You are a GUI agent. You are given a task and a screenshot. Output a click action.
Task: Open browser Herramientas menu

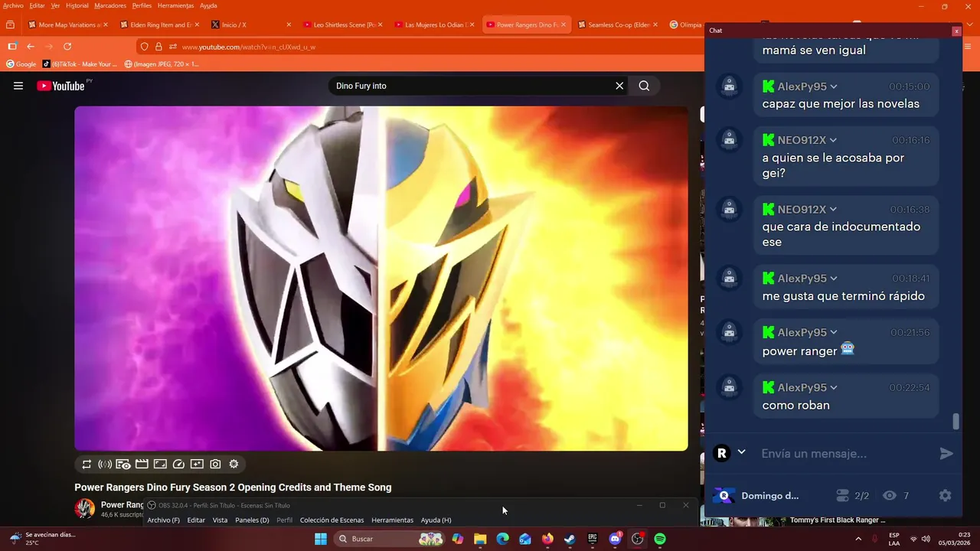click(175, 5)
